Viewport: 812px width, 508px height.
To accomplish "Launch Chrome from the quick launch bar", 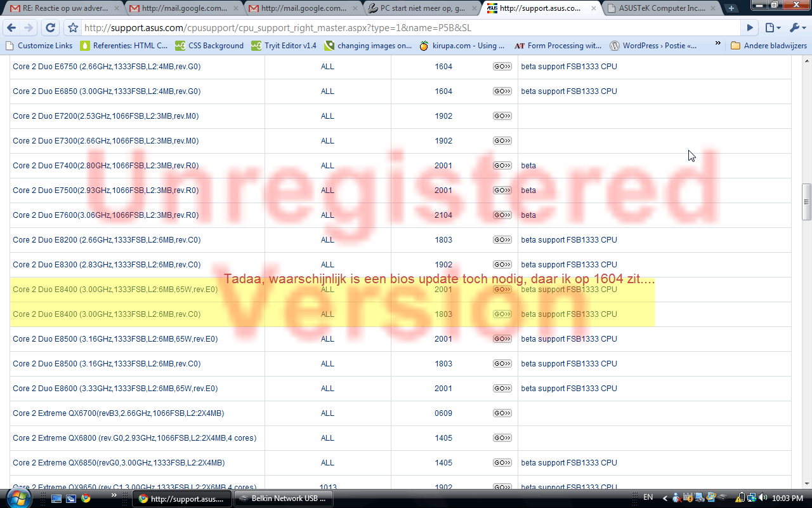I will (x=86, y=498).
